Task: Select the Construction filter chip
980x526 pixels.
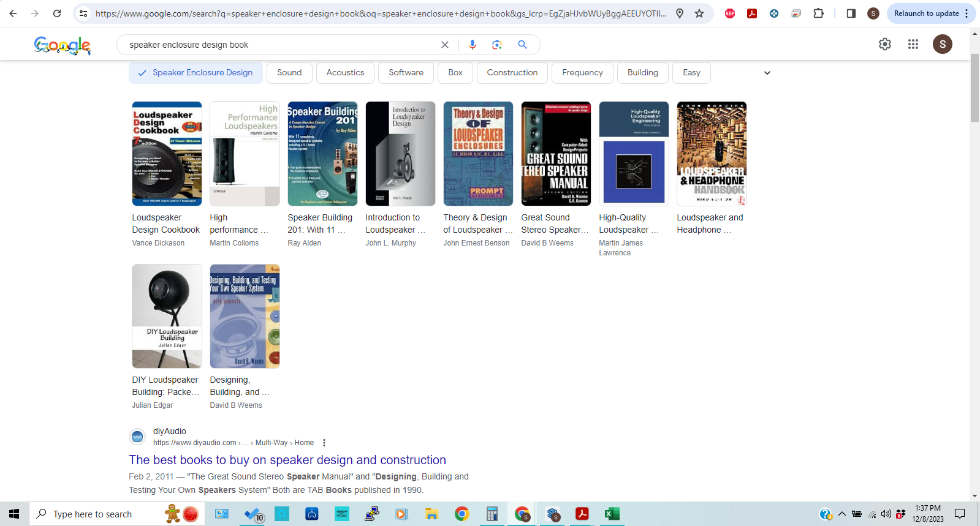Action: pos(512,73)
